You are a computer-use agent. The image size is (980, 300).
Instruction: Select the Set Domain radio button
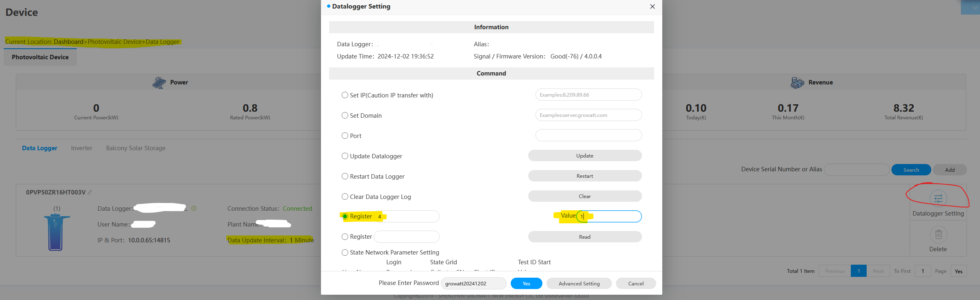345,115
